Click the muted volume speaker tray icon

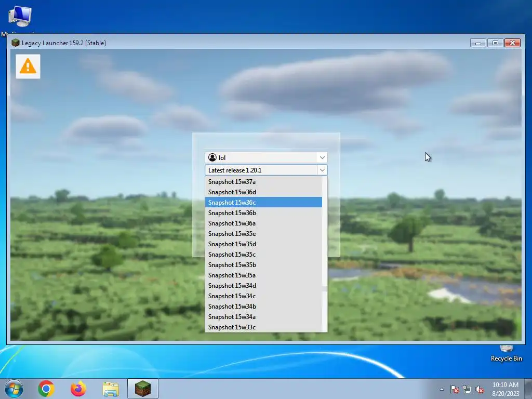(x=480, y=389)
